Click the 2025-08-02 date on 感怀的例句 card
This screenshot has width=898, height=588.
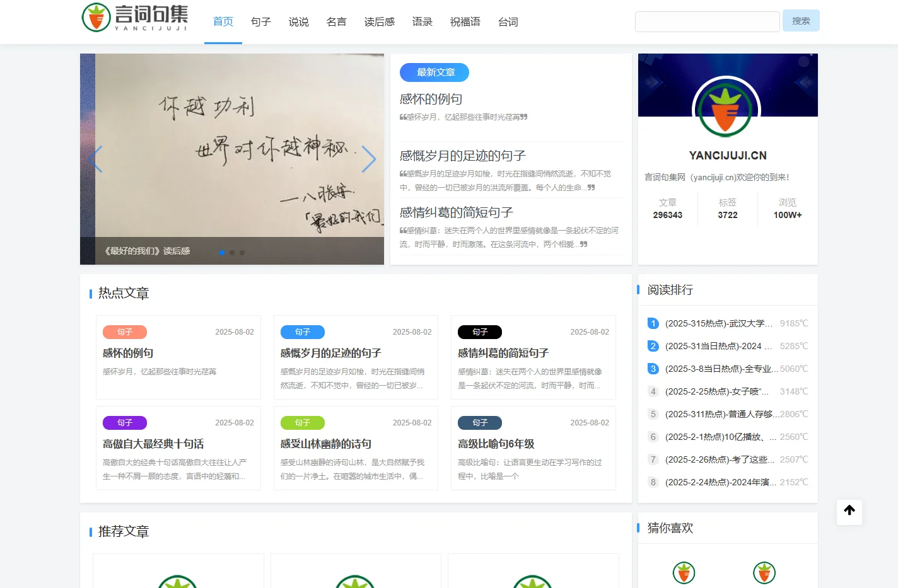pyautogui.click(x=235, y=332)
